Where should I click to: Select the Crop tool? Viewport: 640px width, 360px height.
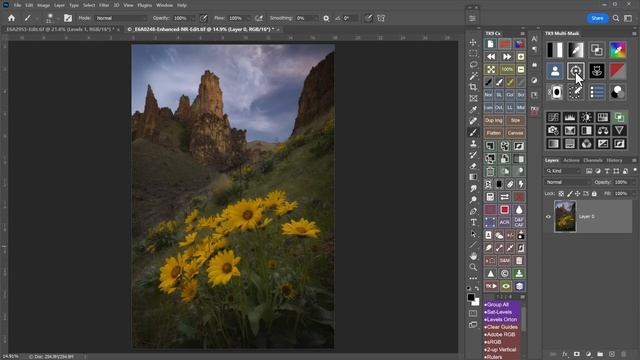point(473,87)
